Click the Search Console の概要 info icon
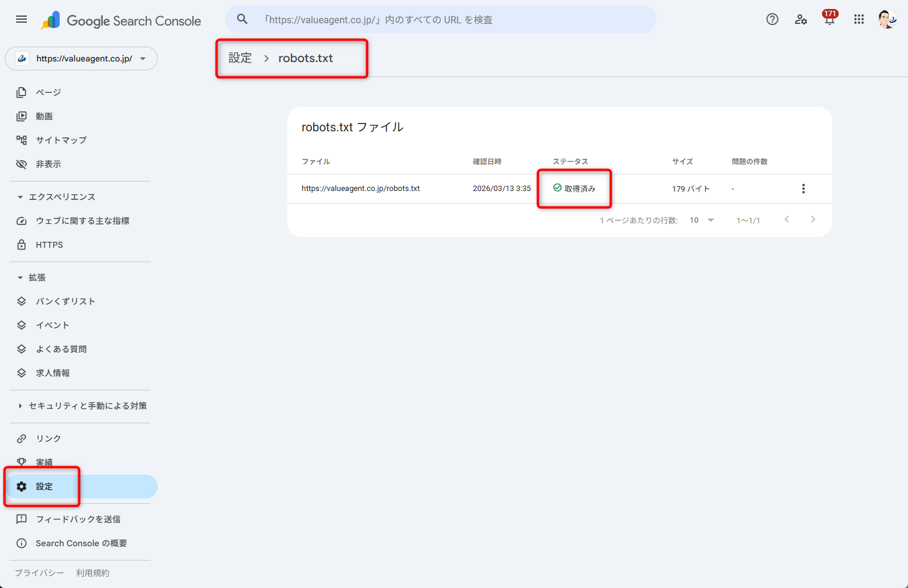Image resolution: width=908 pixels, height=588 pixels. pos(22,543)
